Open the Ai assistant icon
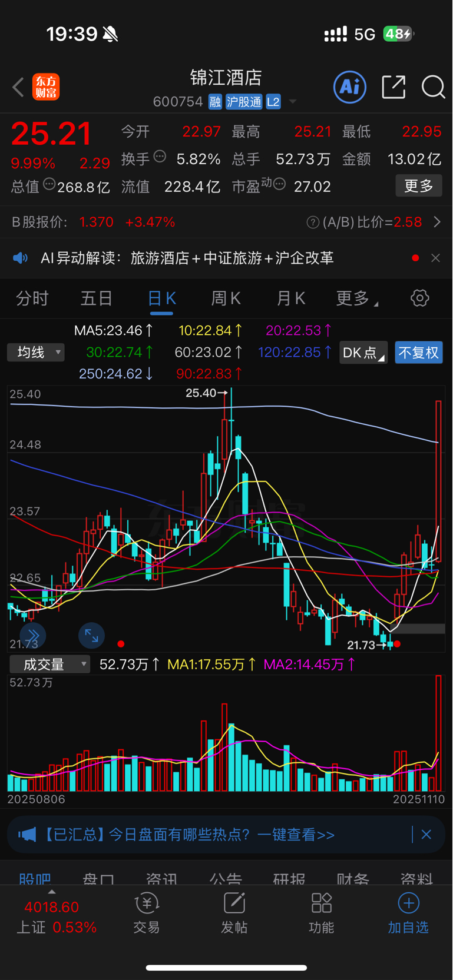453x980 pixels. 350,87
